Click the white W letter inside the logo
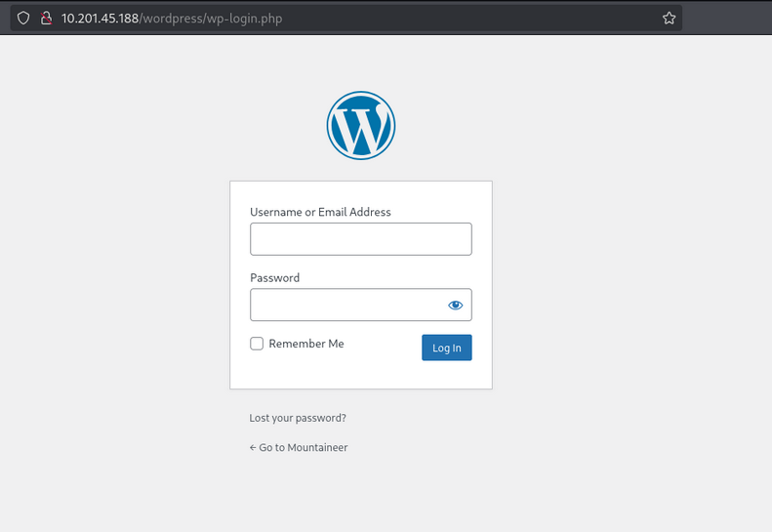 coord(361,127)
